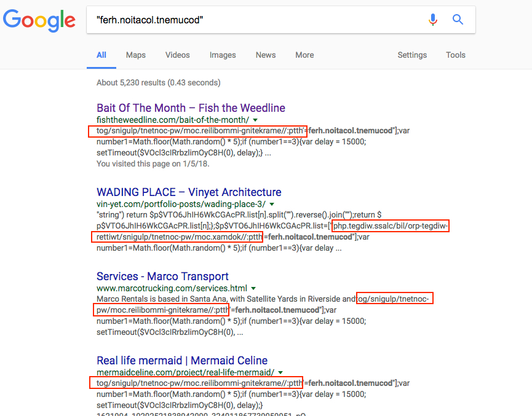The width and height of the screenshot is (532, 416).
Task: Submit search with magnifying glass icon
Action: (x=458, y=20)
